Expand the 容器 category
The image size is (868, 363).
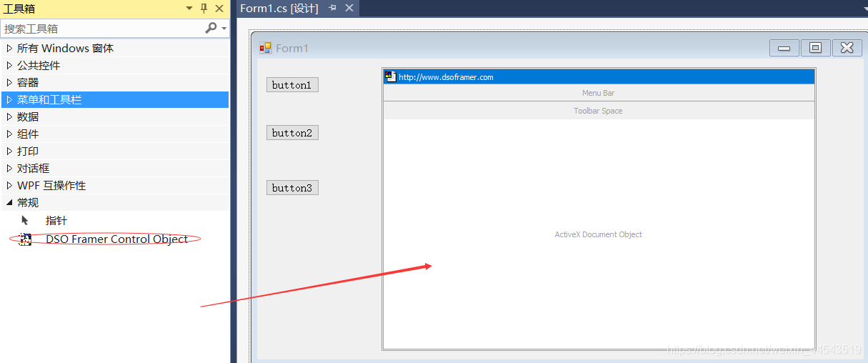pos(9,82)
